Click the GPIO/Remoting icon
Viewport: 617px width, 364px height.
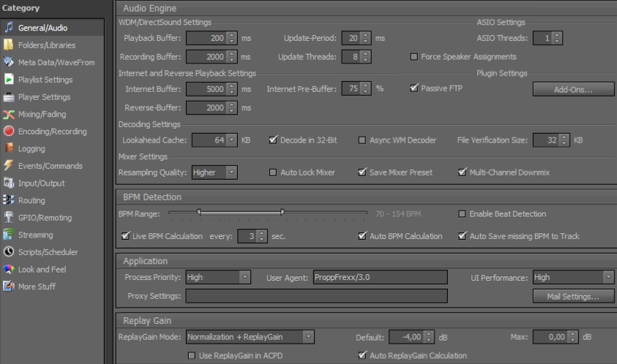coord(9,217)
